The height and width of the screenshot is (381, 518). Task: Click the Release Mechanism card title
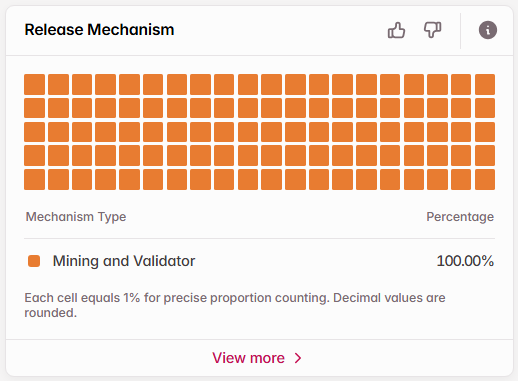(99, 30)
